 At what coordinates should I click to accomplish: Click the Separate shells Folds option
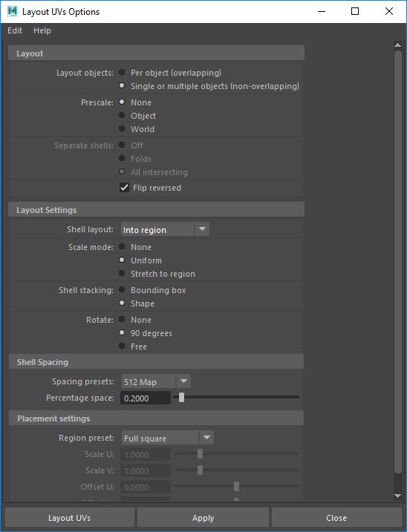point(122,158)
